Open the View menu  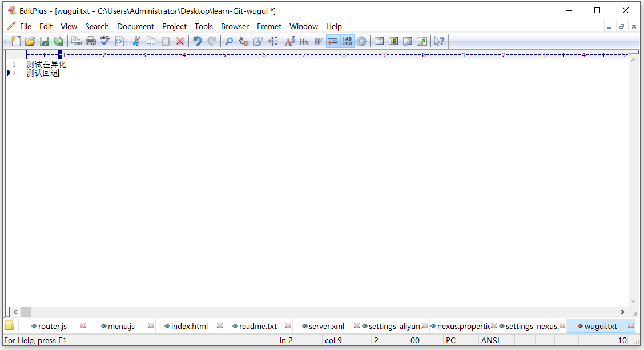pyautogui.click(x=69, y=26)
